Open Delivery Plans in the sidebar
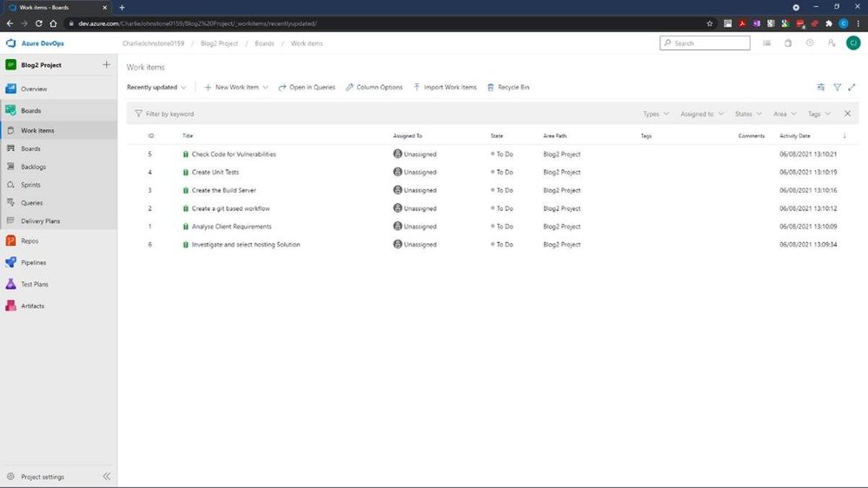Viewport: 868px width, 488px height. click(40, 221)
